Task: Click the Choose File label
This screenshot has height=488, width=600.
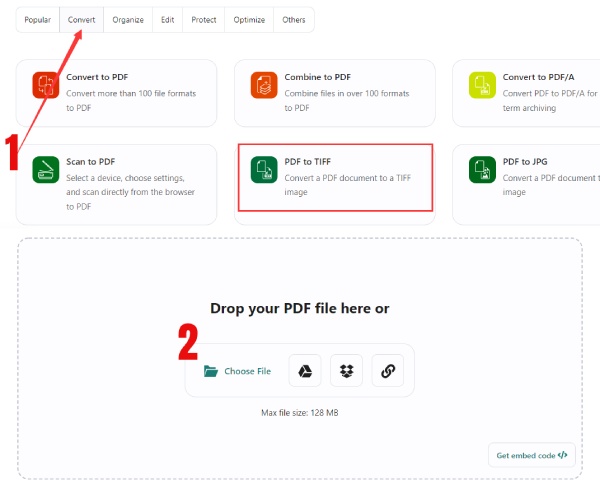Action: 248,371
